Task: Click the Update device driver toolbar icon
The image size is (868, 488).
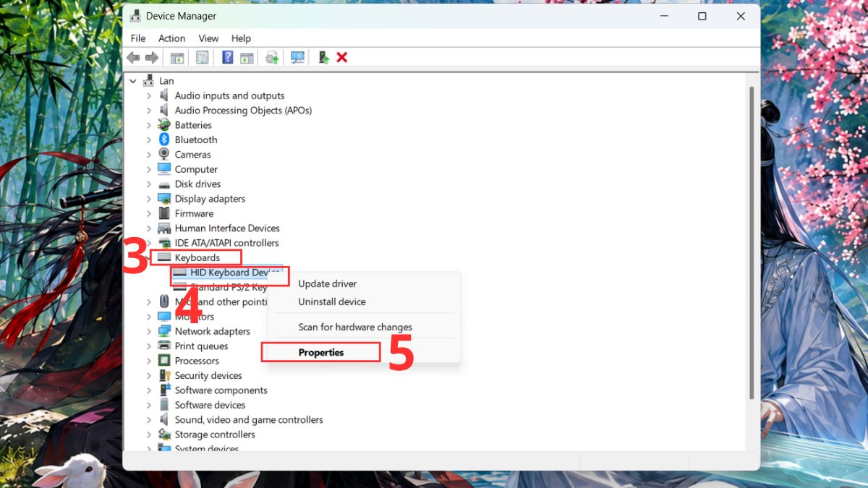Action: tap(272, 57)
